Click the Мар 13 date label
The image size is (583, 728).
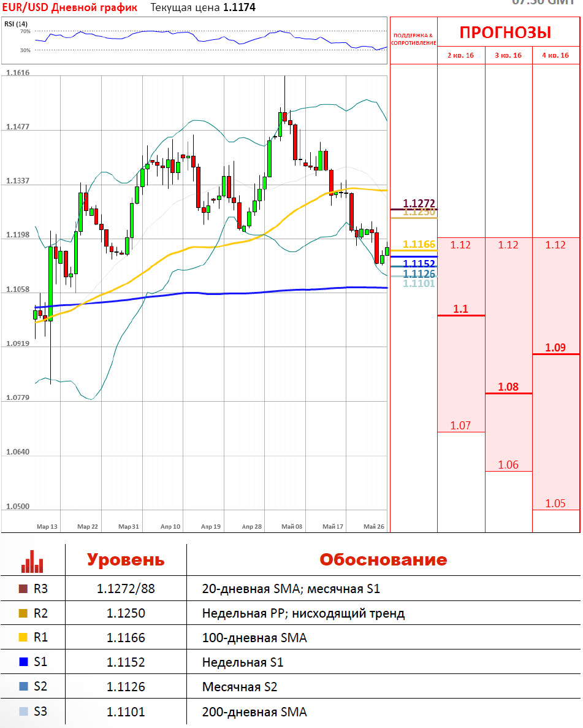pyautogui.click(x=47, y=526)
